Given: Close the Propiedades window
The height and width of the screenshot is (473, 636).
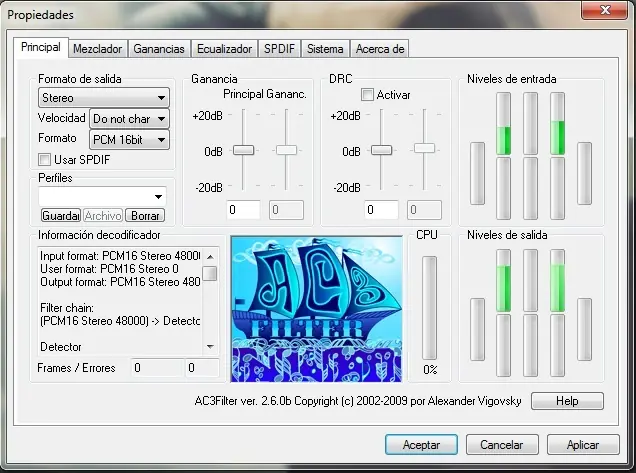Looking at the screenshot, I should [x=605, y=10].
